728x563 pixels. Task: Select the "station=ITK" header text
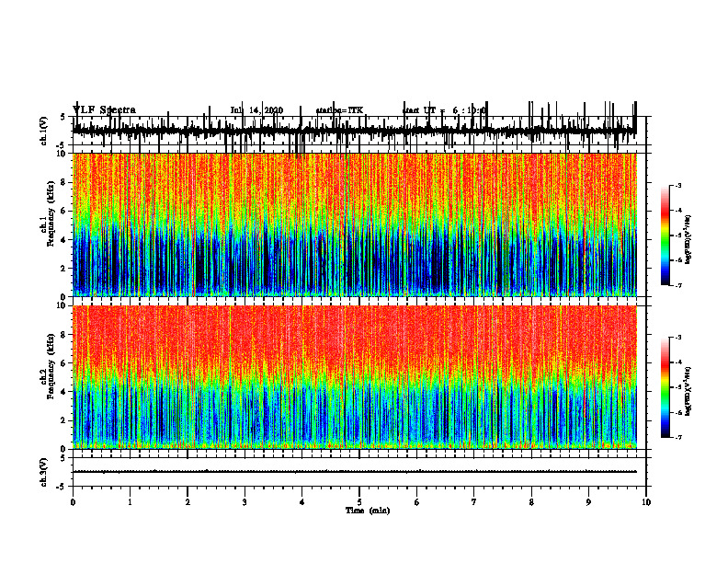click(x=339, y=110)
